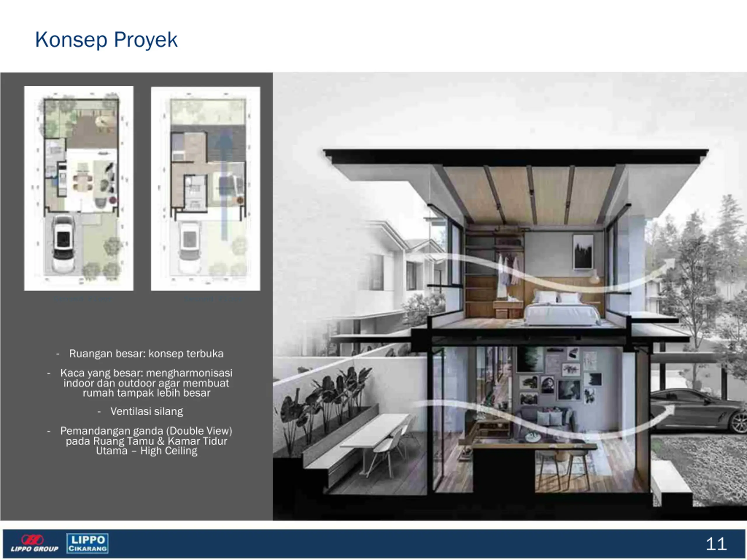
Task: Click the "Utama – High Ceiling" text line
Action: (x=146, y=451)
